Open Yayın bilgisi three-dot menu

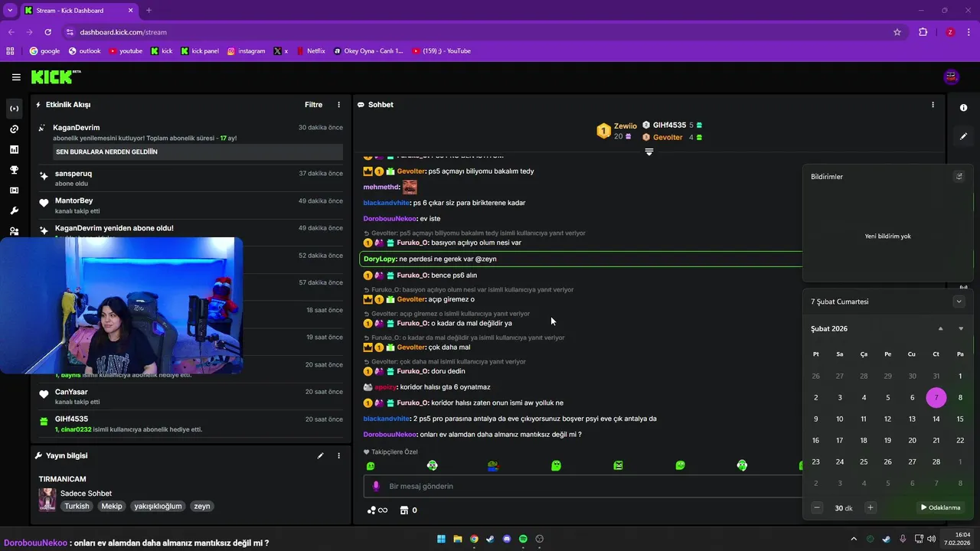point(339,456)
